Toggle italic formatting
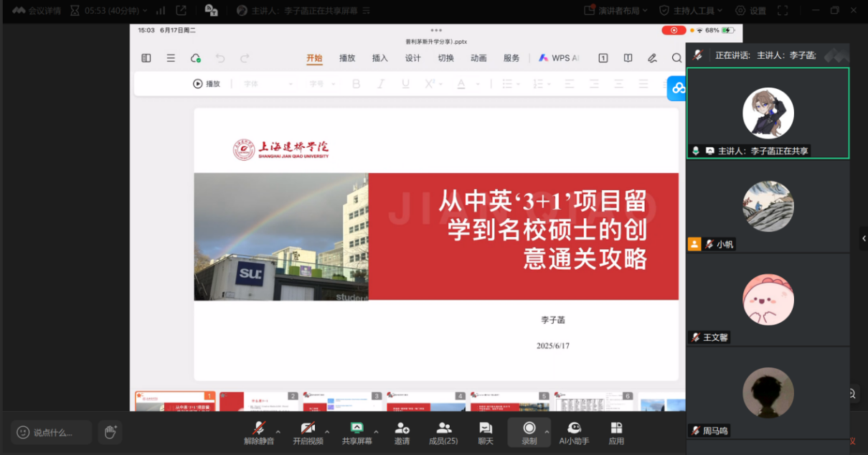 [381, 84]
